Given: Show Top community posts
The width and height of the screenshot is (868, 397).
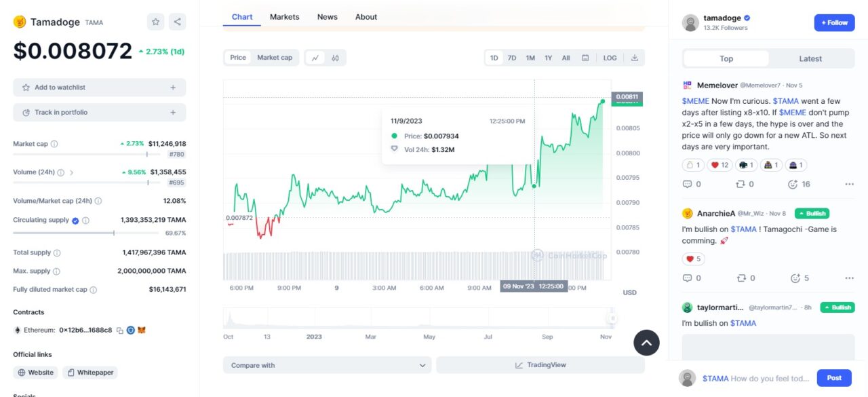Looking at the screenshot, I should click(726, 58).
